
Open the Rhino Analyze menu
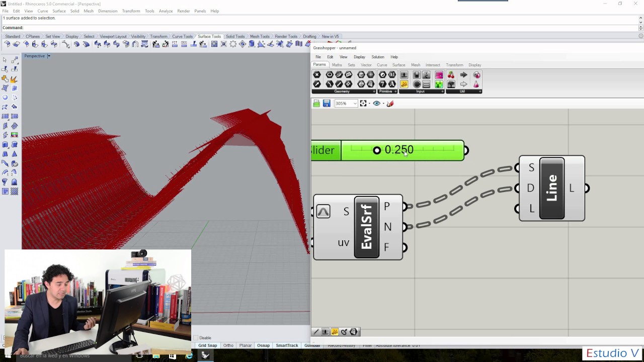point(166,11)
